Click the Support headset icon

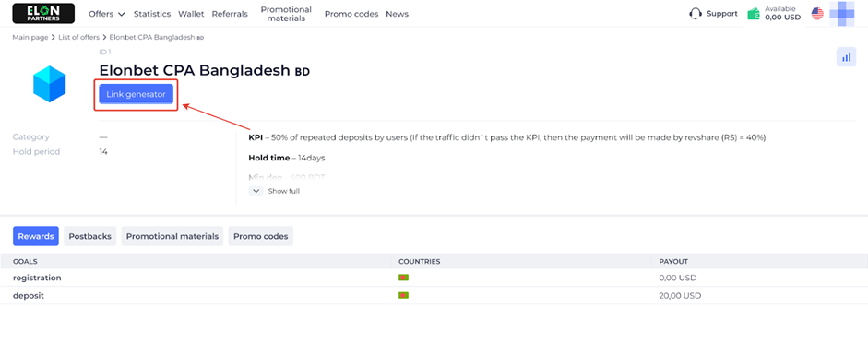coord(696,14)
